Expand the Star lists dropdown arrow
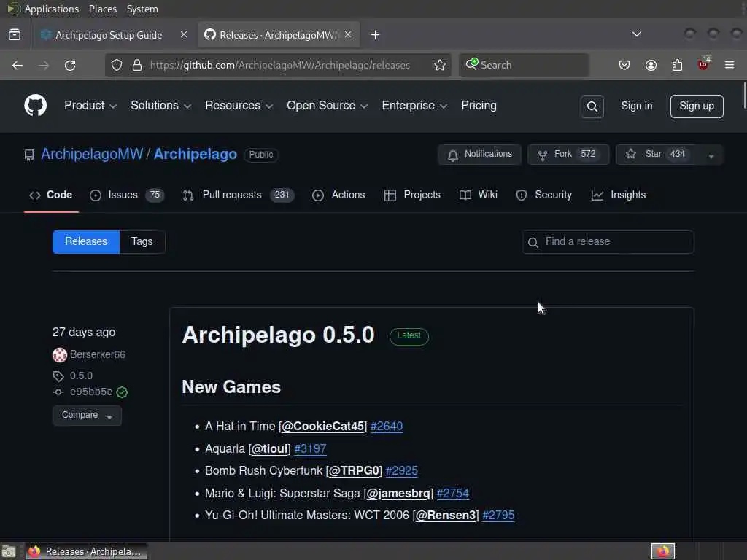Image resolution: width=747 pixels, height=560 pixels. 711,155
